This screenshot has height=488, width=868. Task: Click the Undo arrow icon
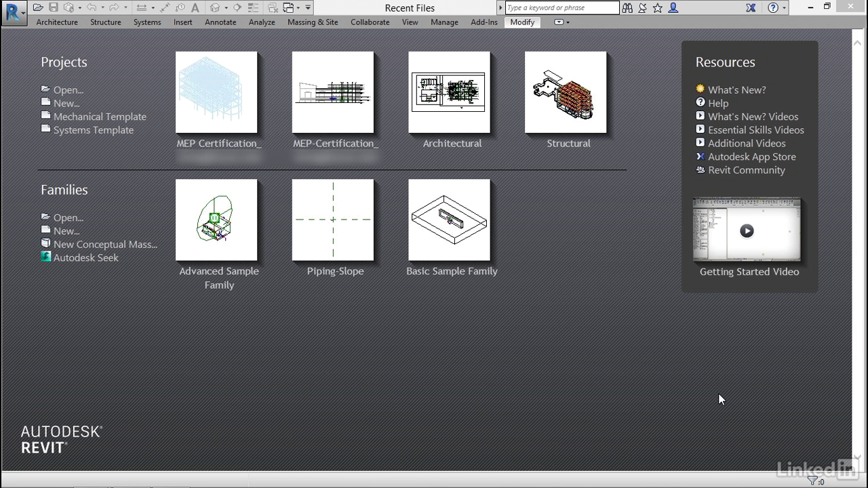tap(92, 7)
